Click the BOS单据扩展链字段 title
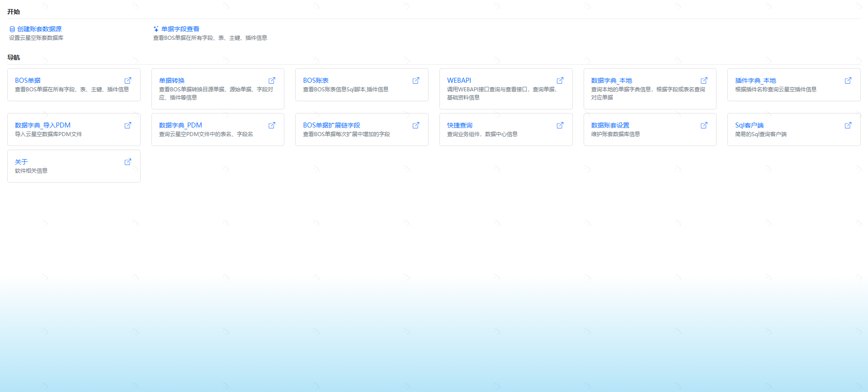The image size is (868, 392). [x=331, y=125]
